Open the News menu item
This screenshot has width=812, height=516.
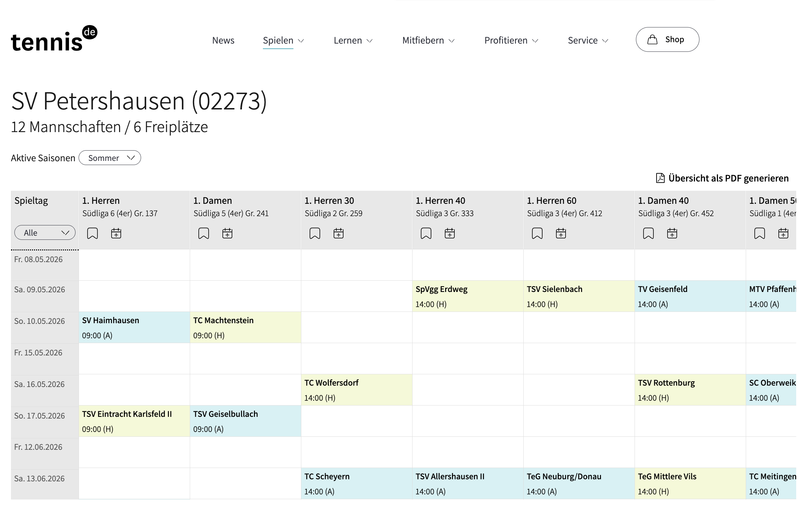point(223,40)
